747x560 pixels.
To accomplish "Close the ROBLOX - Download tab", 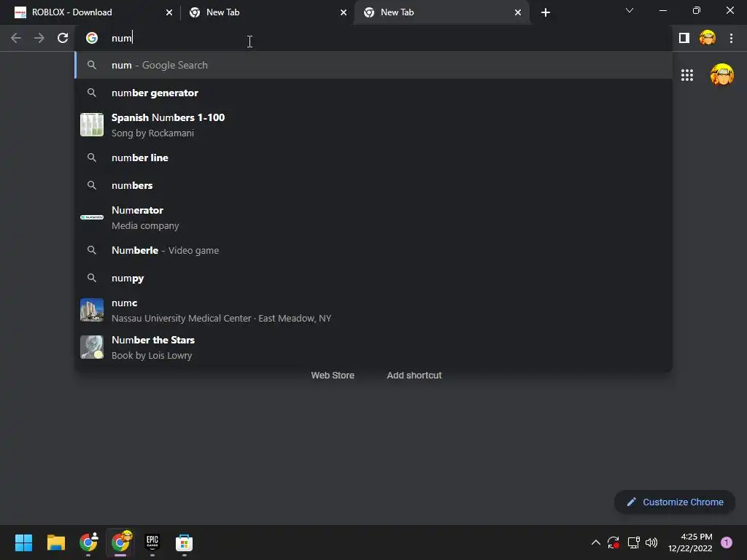I will pos(169,12).
